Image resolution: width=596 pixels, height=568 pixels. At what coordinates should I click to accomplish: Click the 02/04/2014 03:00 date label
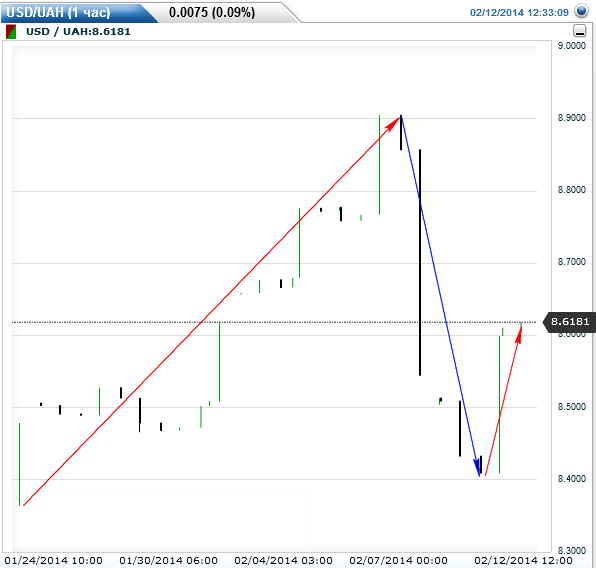point(284,560)
